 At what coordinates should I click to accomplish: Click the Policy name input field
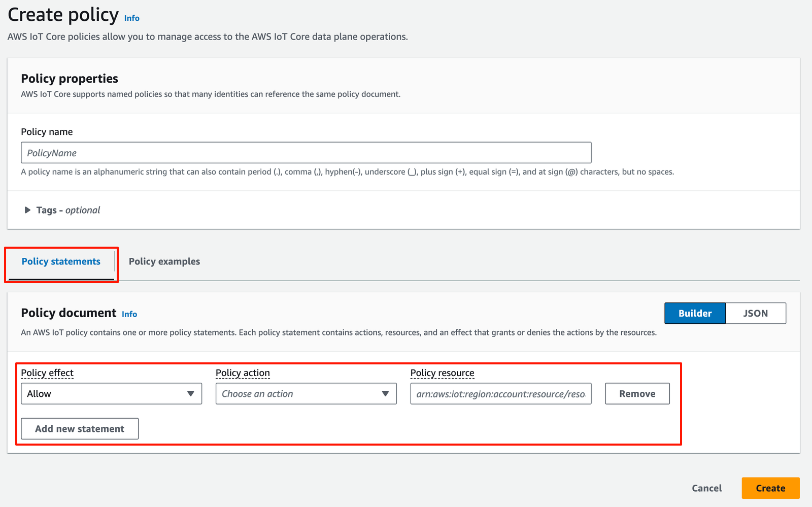(306, 153)
